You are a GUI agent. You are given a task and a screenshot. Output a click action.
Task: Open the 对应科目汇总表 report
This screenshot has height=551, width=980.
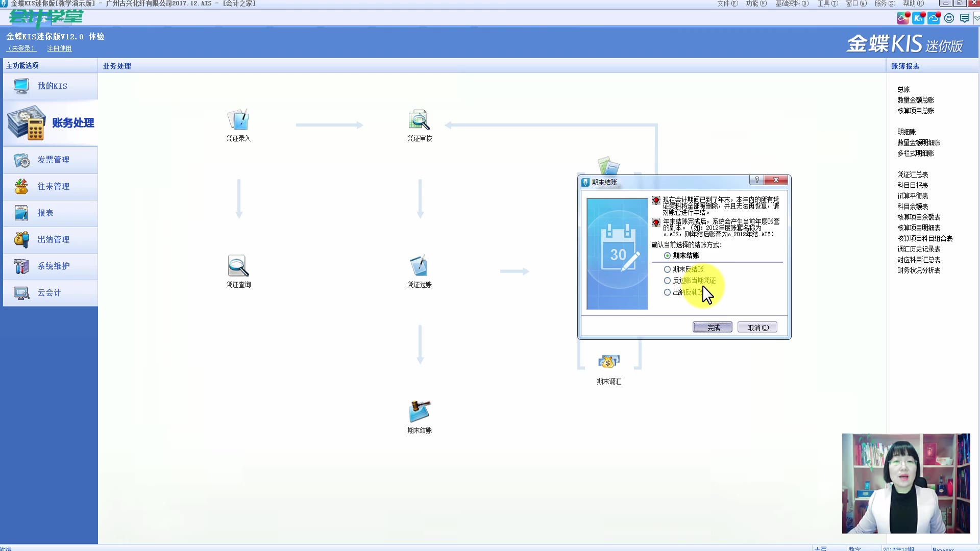tap(919, 260)
